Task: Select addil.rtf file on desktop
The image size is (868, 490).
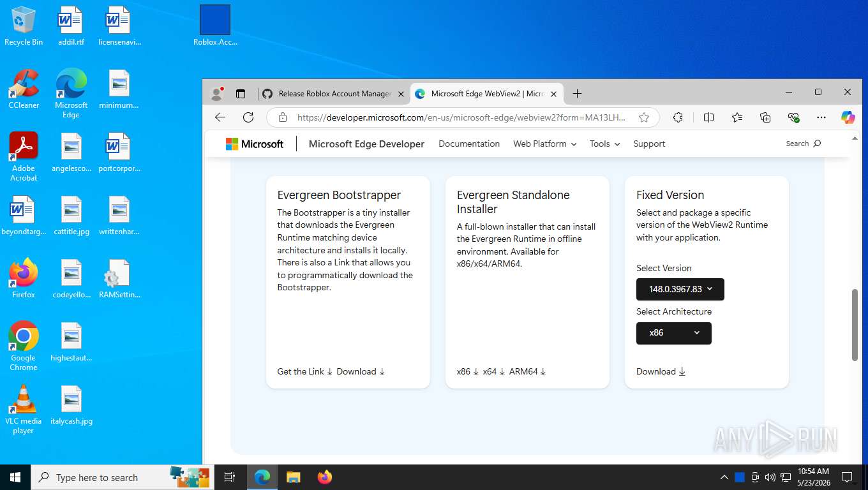Action: 71,27
